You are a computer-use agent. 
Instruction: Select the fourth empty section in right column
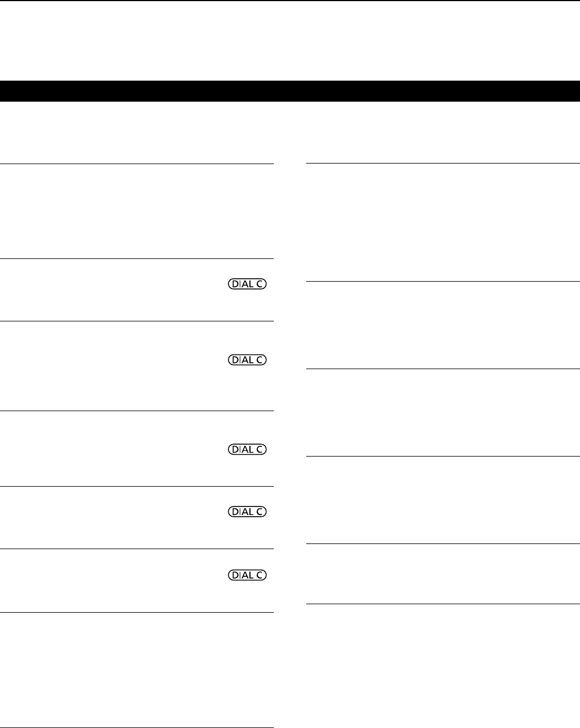[443, 500]
